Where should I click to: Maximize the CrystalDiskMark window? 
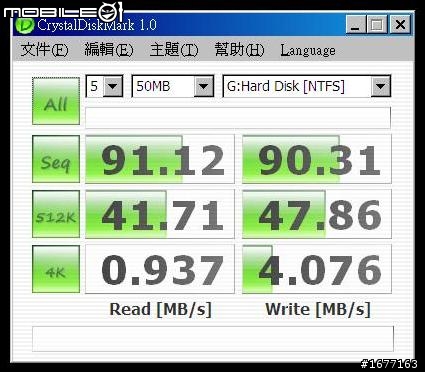pyautogui.click(x=377, y=25)
